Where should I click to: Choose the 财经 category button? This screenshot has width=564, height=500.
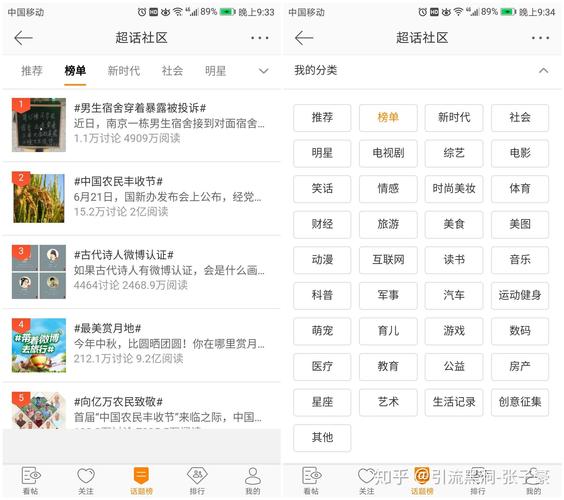coord(322,224)
